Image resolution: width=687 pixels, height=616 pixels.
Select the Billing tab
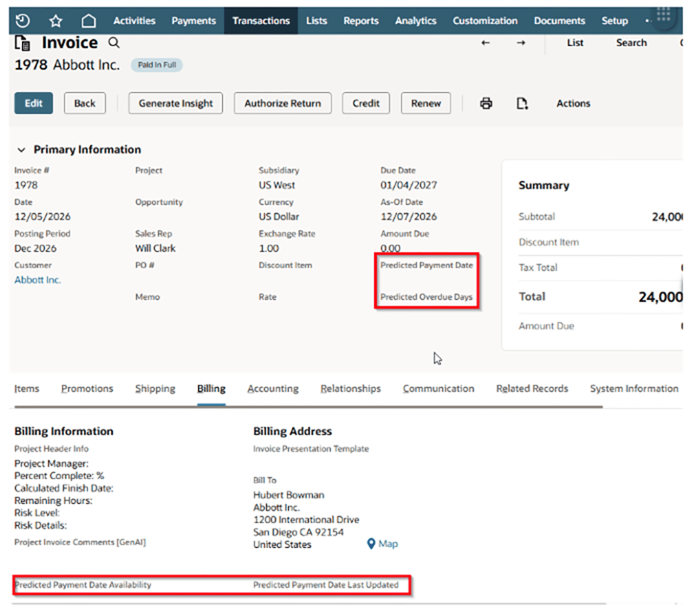tap(211, 389)
